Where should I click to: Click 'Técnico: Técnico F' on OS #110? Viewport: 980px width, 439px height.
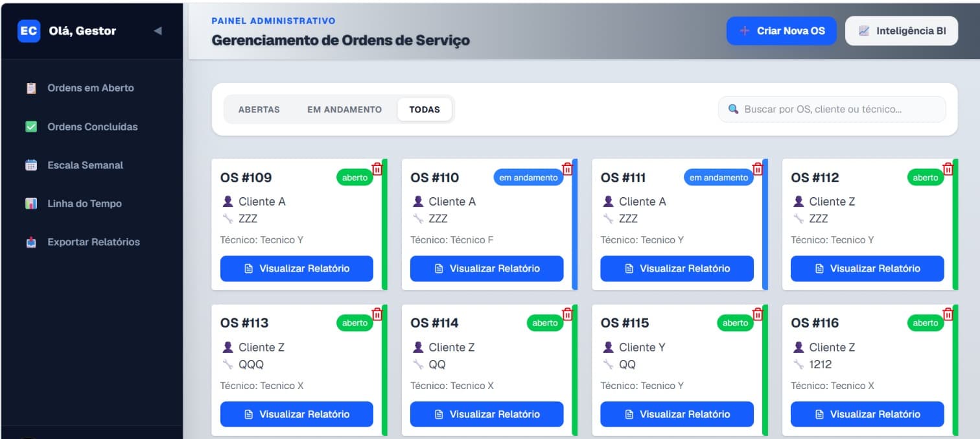click(452, 240)
